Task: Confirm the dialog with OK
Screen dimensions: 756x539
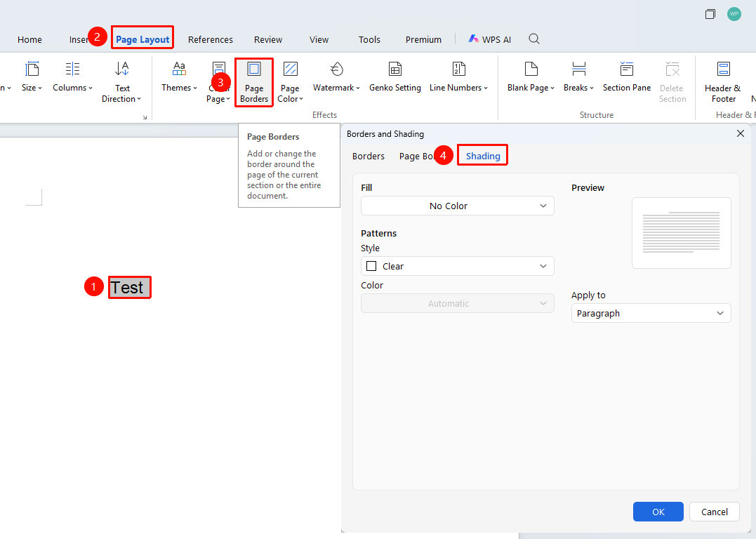Action: 658,512
